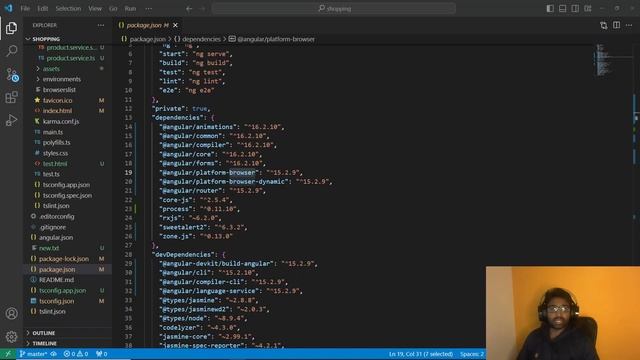
Task: Click the VS Code logo icon
Action: (x=8, y=8)
